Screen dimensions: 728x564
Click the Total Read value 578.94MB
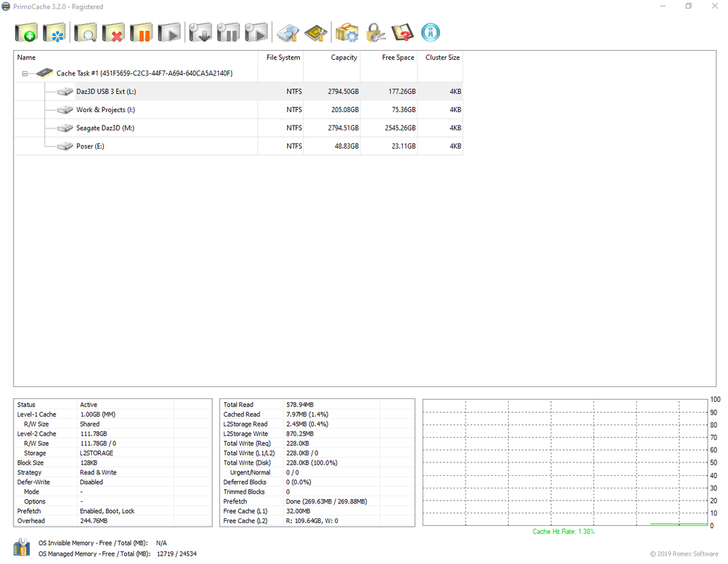(x=300, y=405)
